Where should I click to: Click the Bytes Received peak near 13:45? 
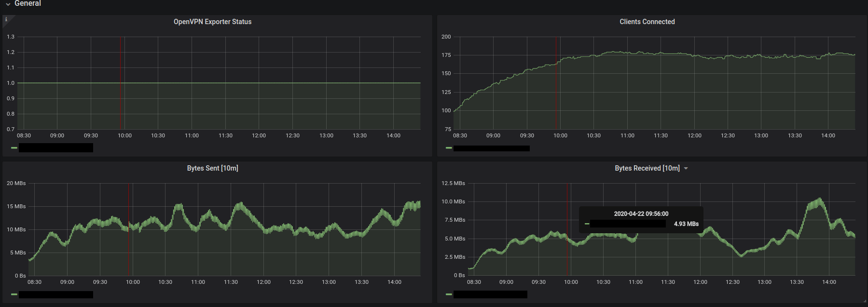819,199
